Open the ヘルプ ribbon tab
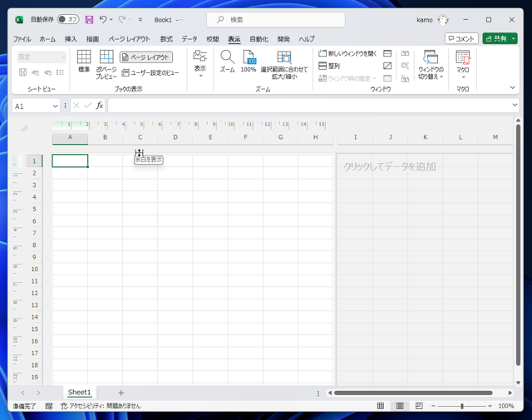The image size is (532, 420). click(x=307, y=39)
